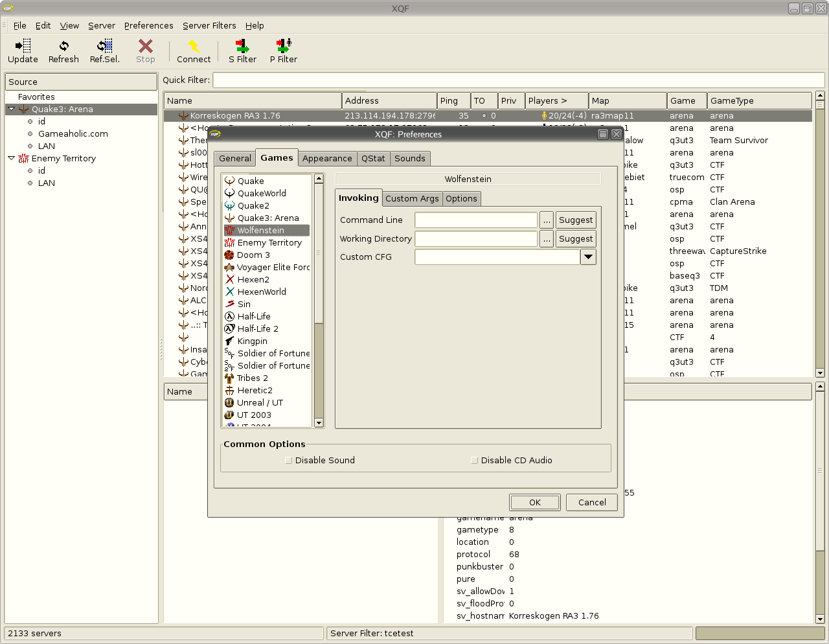
Task: Select Kingpin in the games list
Action: 267,341
